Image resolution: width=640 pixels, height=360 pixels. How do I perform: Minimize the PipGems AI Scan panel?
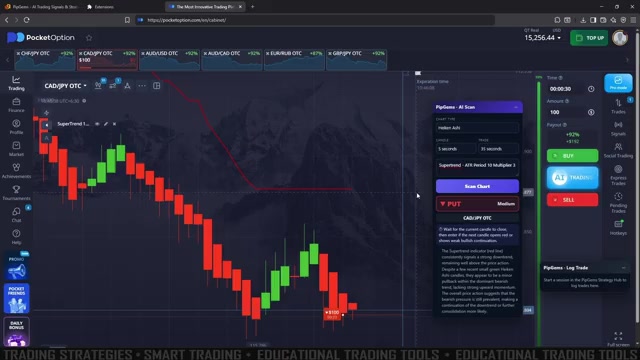click(x=516, y=107)
